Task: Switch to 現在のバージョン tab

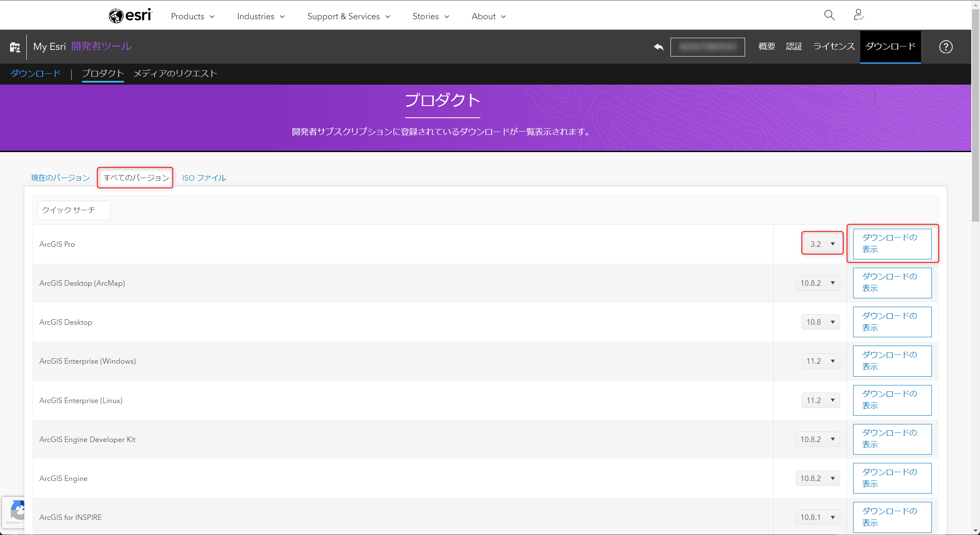Action: (x=60, y=178)
